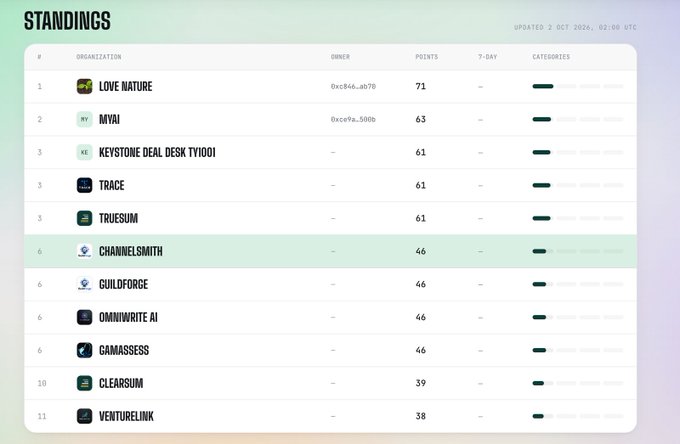The image size is (680, 444).
Task: Click Clearsum's 39 points value
Action: [x=421, y=383]
